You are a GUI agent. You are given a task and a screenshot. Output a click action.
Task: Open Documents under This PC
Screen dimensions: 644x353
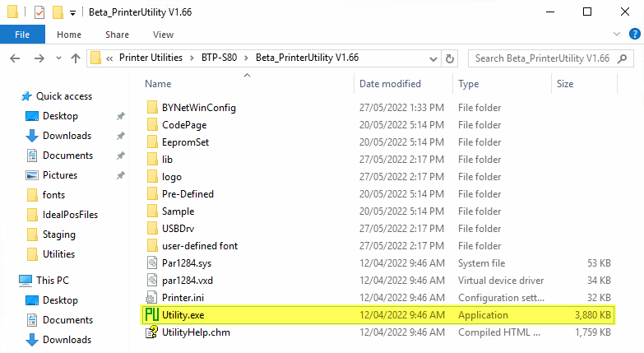[67, 320]
